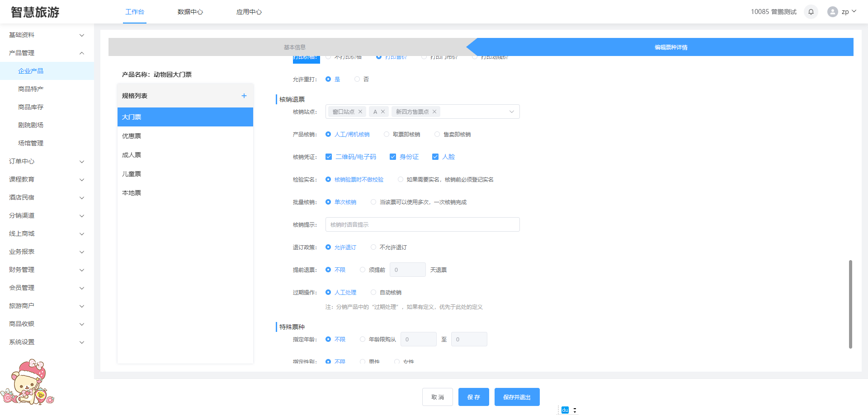
Task: Click the 取消 button
Action: click(x=437, y=397)
